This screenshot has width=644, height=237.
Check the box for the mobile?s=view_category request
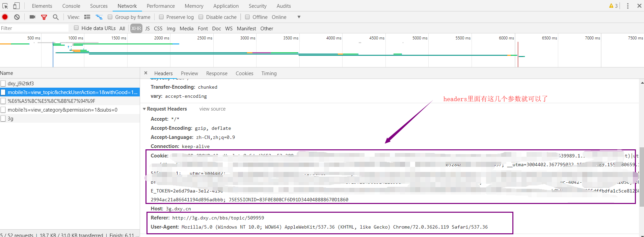(3, 110)
